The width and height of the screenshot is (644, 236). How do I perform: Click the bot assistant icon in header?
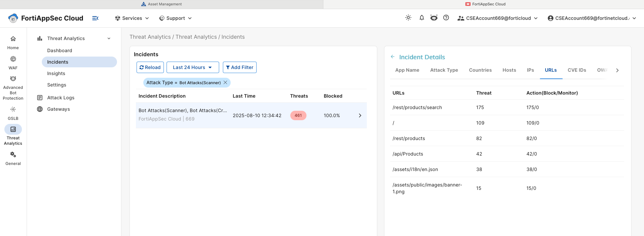point(434,18)
